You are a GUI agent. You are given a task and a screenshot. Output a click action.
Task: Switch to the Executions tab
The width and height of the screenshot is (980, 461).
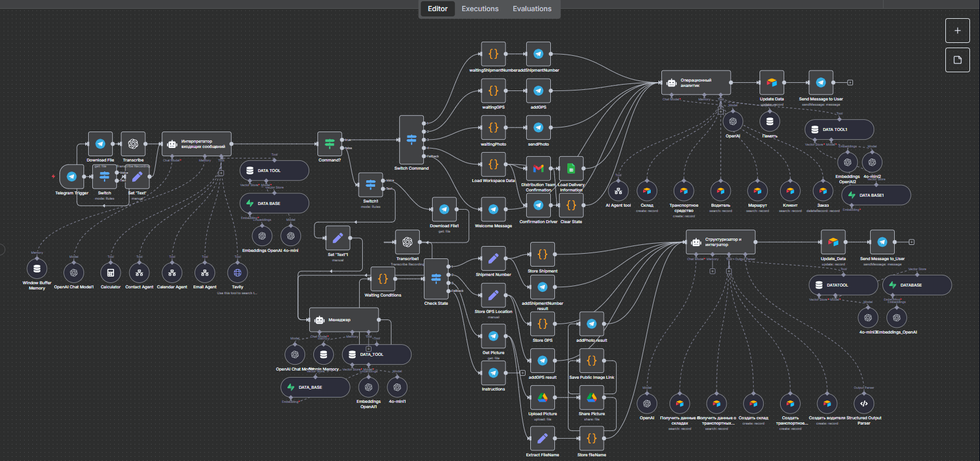[x=480, y=9]
